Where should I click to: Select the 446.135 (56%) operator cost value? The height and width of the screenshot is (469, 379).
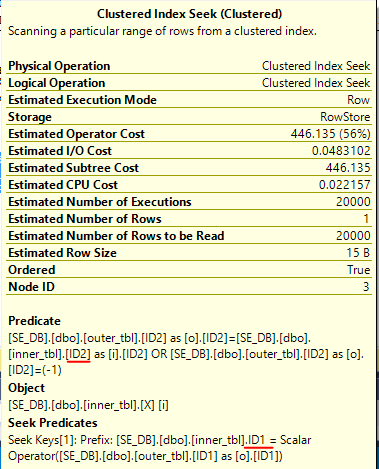click(330, 134)
